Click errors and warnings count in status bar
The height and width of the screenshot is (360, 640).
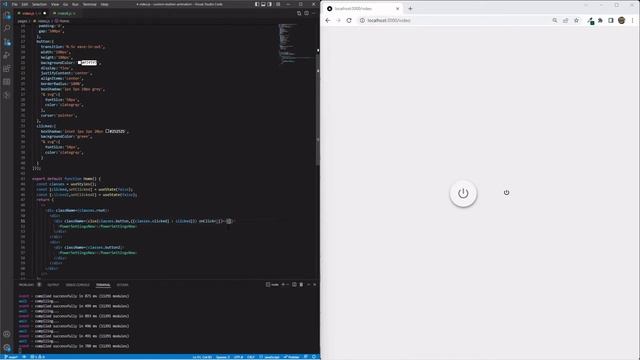click(38, 357)
